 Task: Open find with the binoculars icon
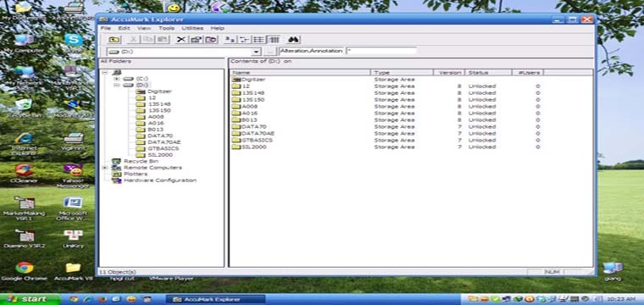point(293,40)
